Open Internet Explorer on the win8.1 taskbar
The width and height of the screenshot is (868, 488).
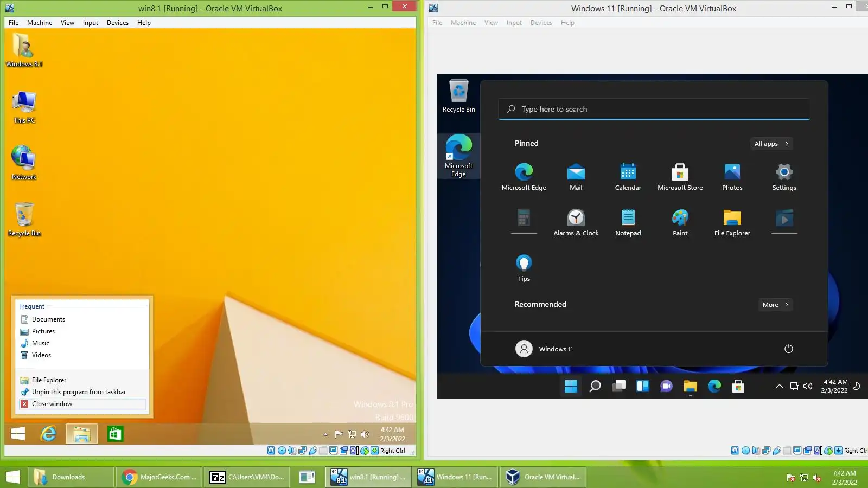tap(49, 434)
